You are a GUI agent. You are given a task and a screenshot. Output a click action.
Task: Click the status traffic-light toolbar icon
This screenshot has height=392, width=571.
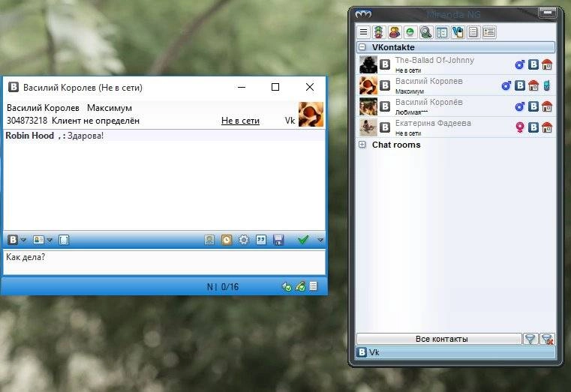pos(379,32)
